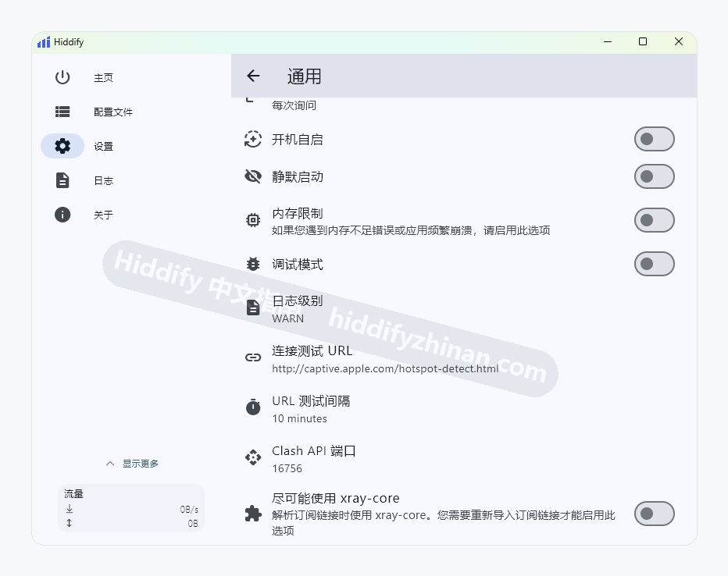Select the 设置 gear icon
This screenshot has width=728, height=576.
62,146
